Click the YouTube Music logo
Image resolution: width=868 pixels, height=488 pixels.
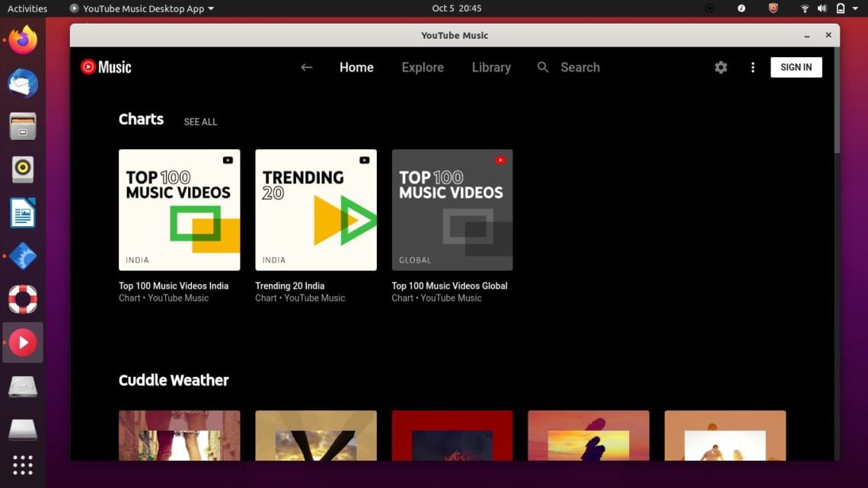(105, 67)
